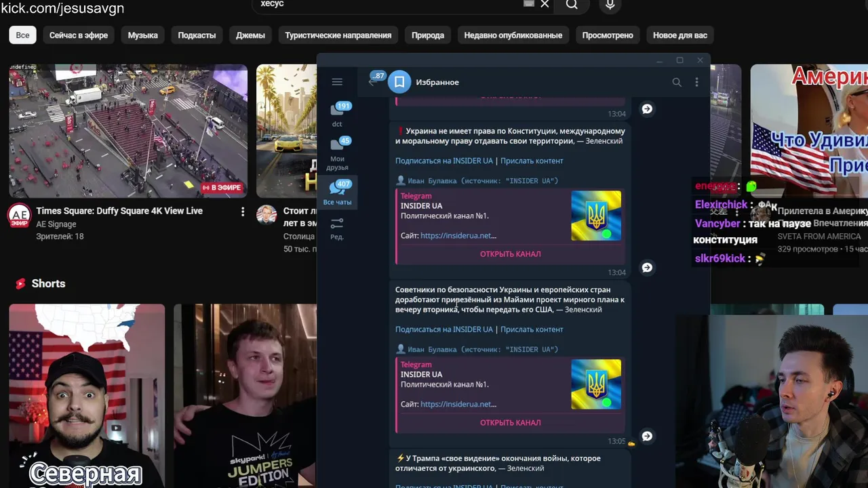The height and width of the screenshot is (488, 868).
Task: Click the Избранное chat title
Action: tap(437, 82)
